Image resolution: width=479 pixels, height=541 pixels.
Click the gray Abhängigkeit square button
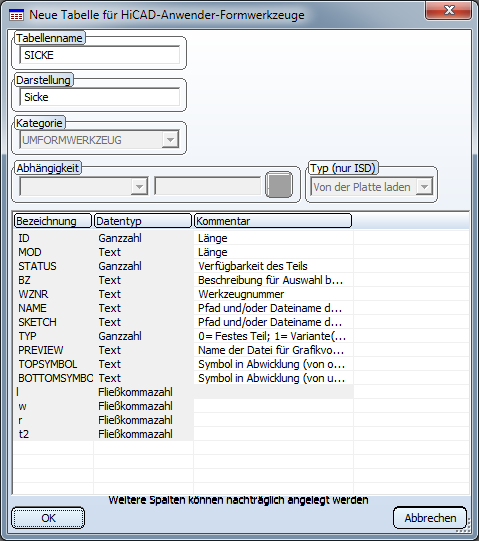pyautogui.click(x=279, y=185)
